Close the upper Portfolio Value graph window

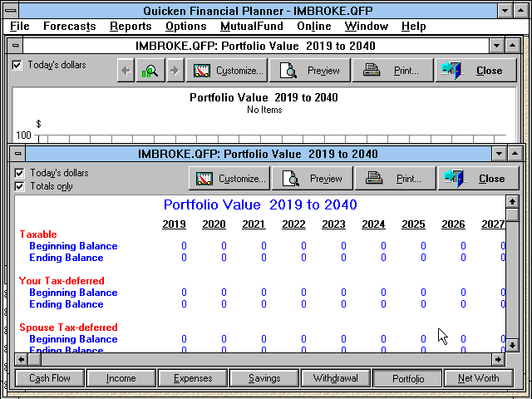[476, 71]
